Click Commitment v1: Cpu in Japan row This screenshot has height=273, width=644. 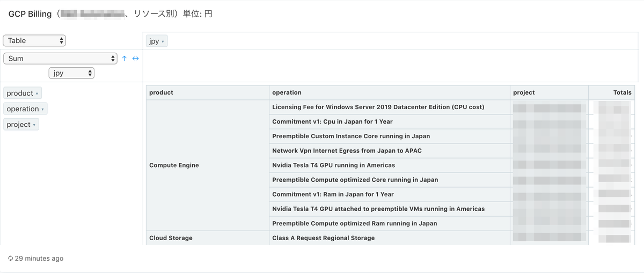click(390, 121)
